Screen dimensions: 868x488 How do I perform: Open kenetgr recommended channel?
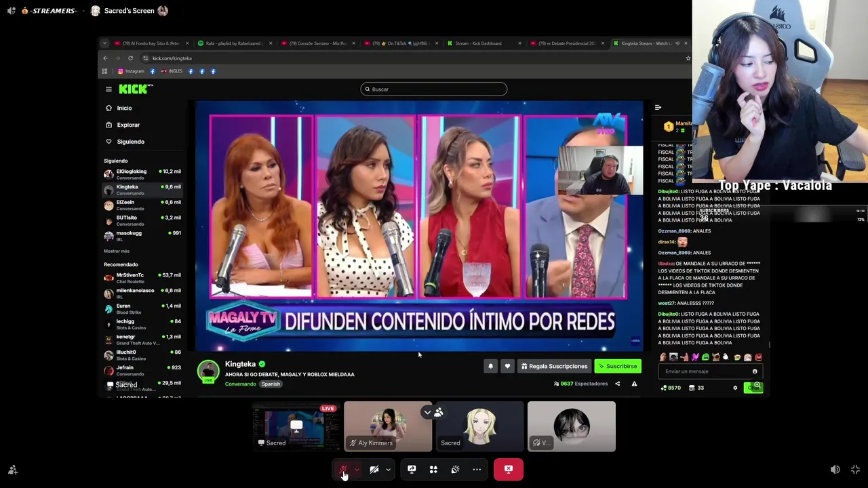(x=142, y=340)
